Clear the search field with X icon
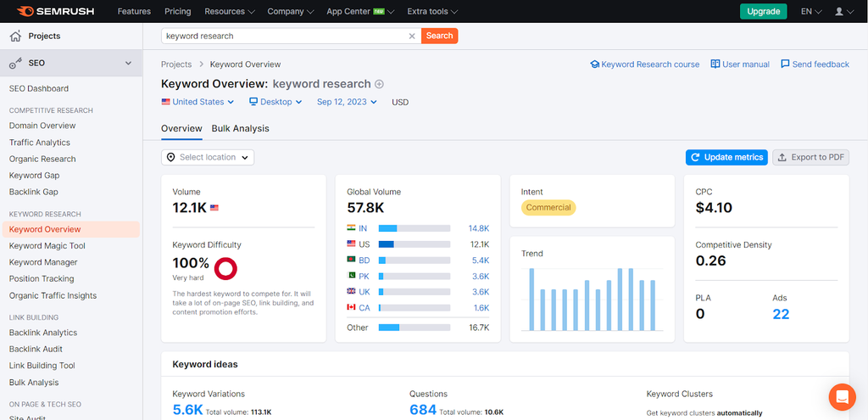The height and width of the screenshot is (420, 868). [412, 36]
